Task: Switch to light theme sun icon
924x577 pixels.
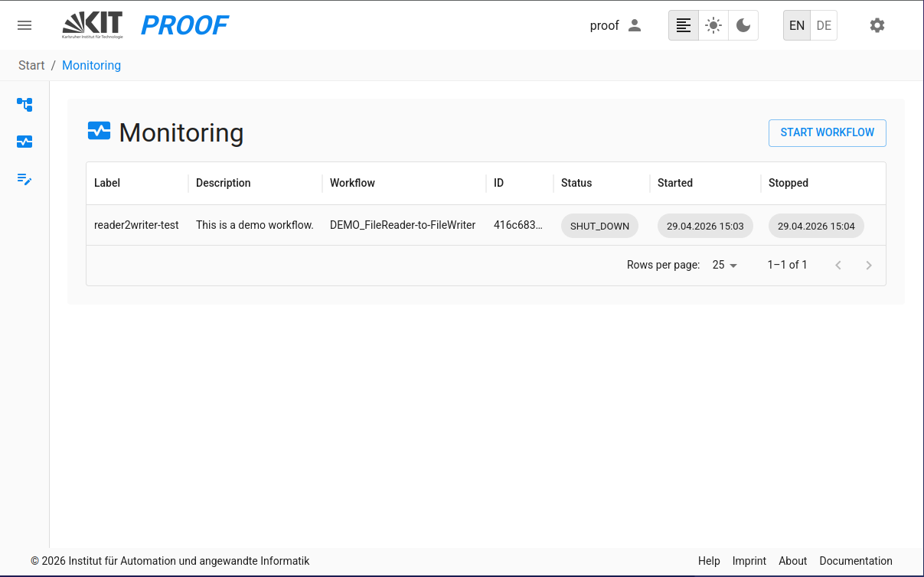Action: coord(713,25)
